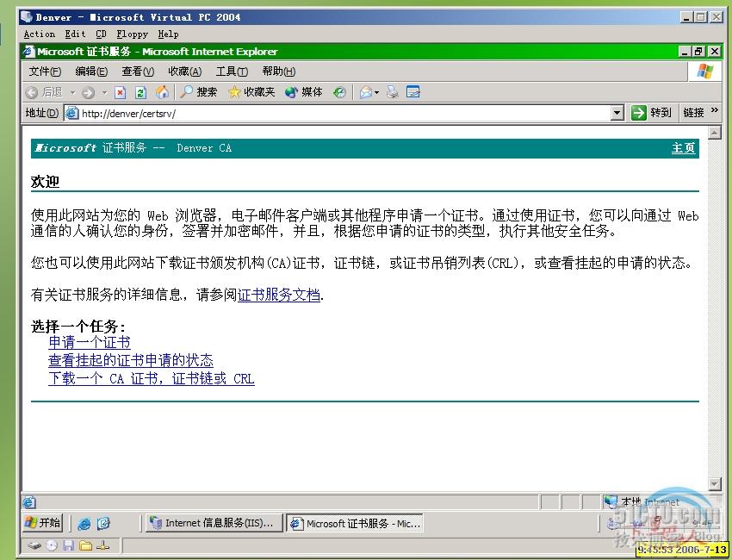Viewport: 732px width, 560px height.
Task: Click the 转到 (Go) button
Action: (652, 113)
